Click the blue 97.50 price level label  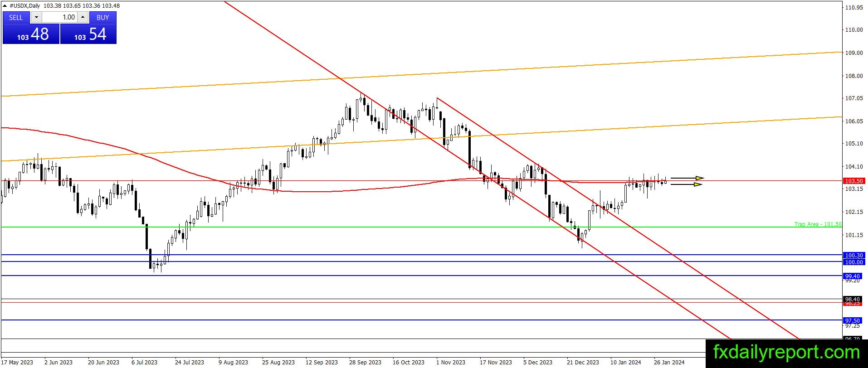[852, 320]
